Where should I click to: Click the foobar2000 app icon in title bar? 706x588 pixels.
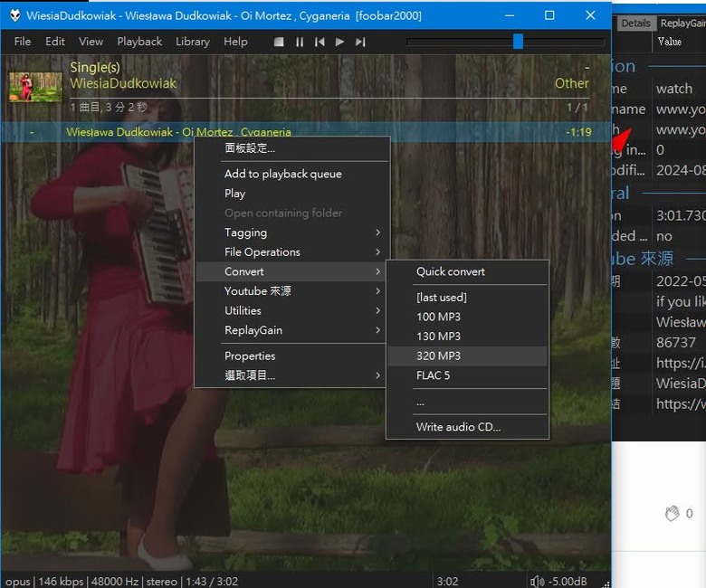coord(14,15)
